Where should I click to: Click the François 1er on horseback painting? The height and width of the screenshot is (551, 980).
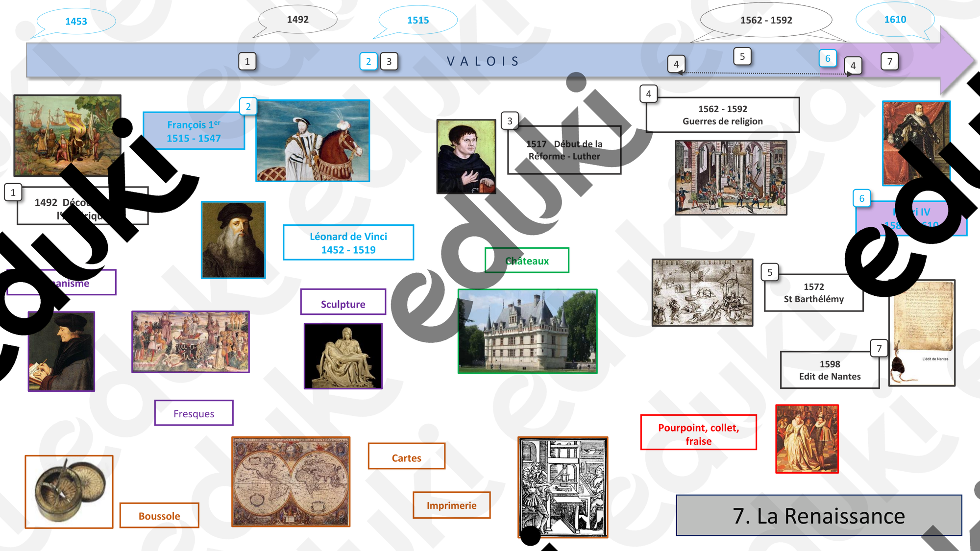pyautogui.click(x=313, y=141)
